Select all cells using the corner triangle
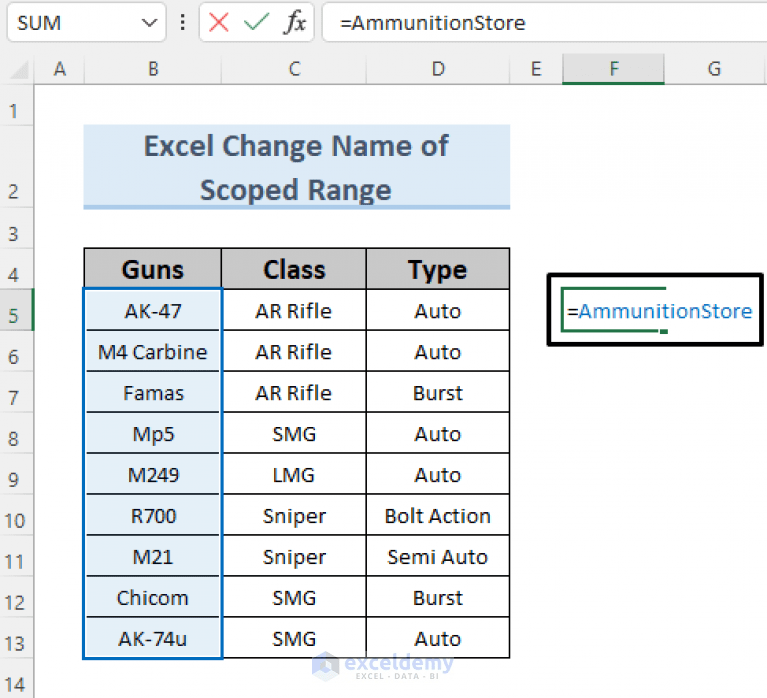Viewport: 767px width, 698px height. (x=20, y=70)
